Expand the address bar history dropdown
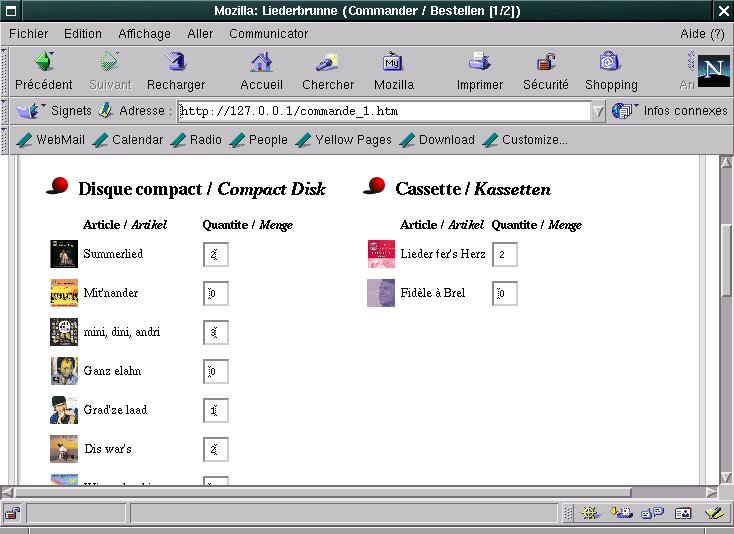The width and height of the screenshot is (734, 534). coord(598,111)
